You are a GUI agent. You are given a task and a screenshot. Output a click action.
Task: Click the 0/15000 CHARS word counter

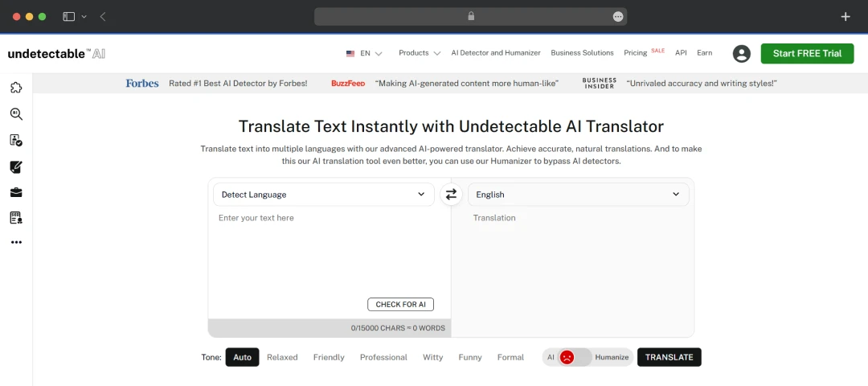click(398, 328)
